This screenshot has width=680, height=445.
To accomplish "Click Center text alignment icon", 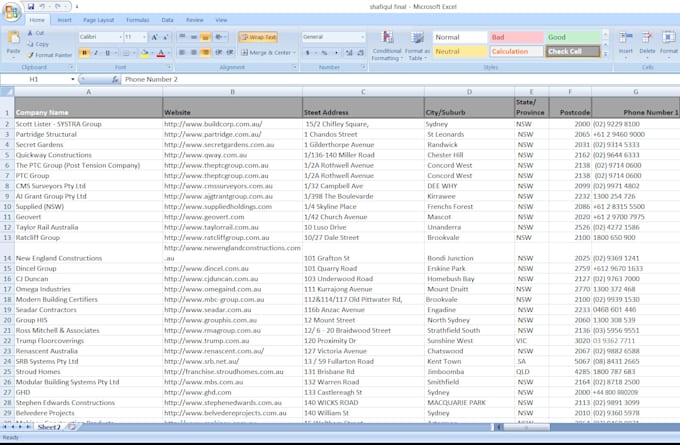I will tap(194, 52).
